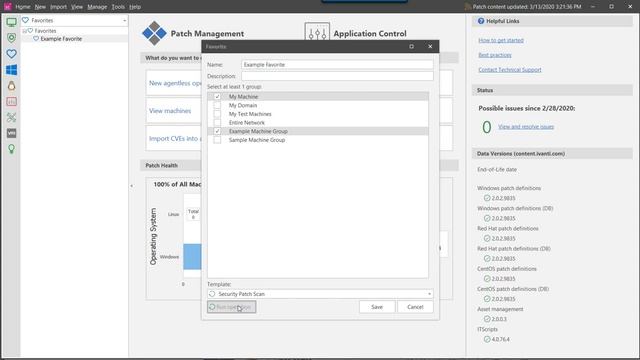This screenshot has height=360, width=640.
Task: Open the Tools menu
Action: tap(118, 7)
